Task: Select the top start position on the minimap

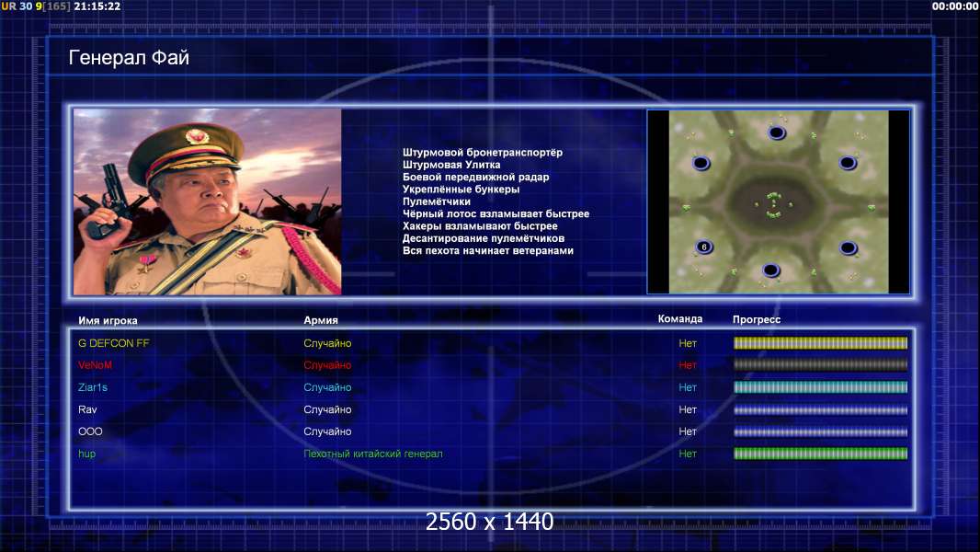Action: pyautogui.click(x=776, y=132)
